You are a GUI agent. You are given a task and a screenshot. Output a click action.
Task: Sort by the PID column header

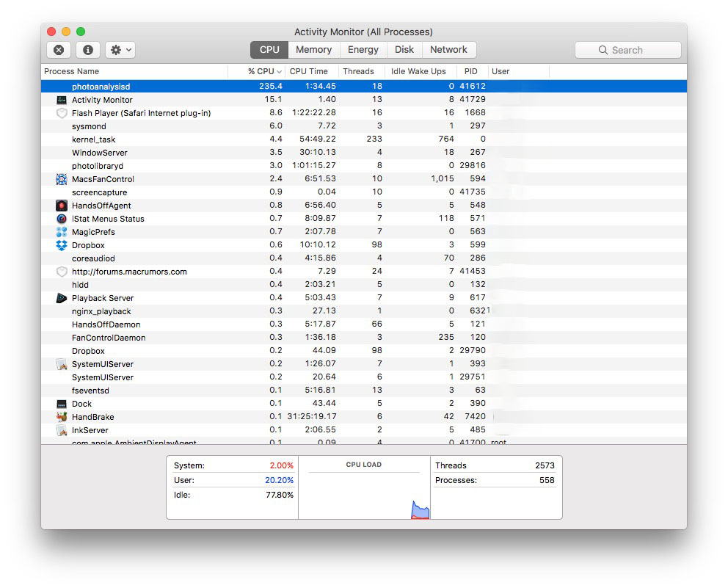click(x=471, y=71)
